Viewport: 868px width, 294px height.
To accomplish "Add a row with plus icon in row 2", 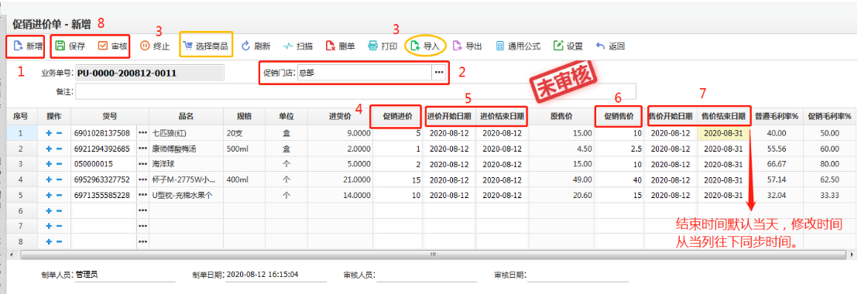I will click(49, 149).
